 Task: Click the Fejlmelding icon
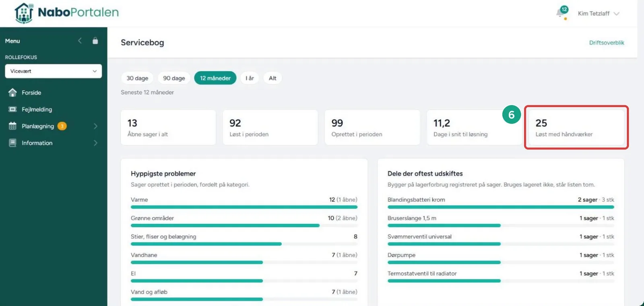12,110
